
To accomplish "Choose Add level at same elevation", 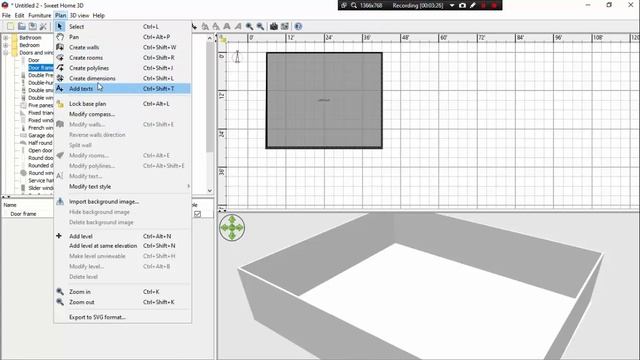I will click(x=122, y=246).
